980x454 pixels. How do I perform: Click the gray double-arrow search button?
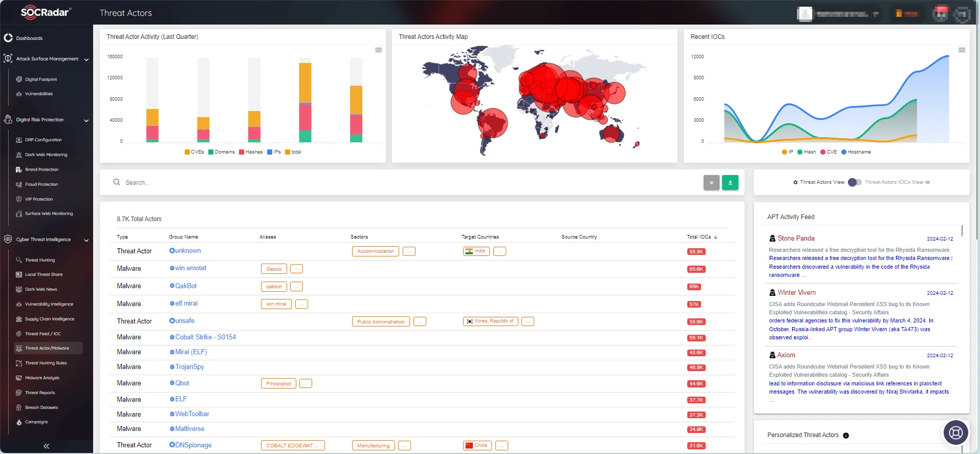[711, 183]
